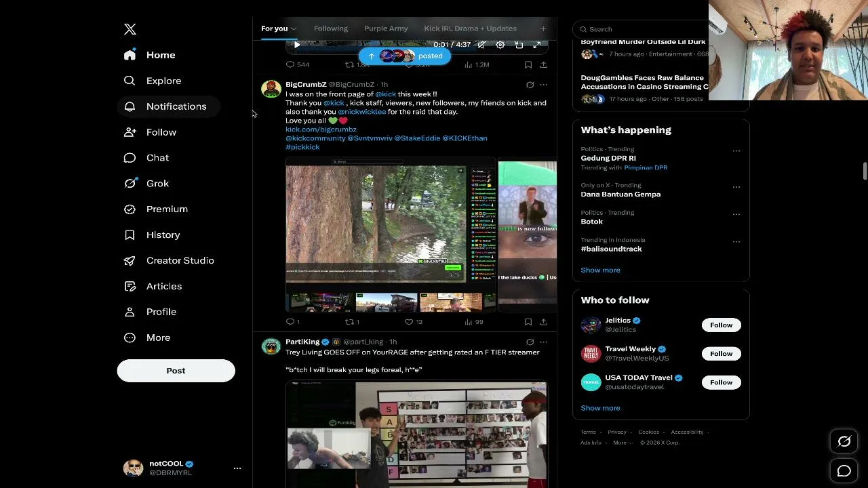Open the Creator Studio rocket icon
868x488 pixels.
tap(130, 261)
